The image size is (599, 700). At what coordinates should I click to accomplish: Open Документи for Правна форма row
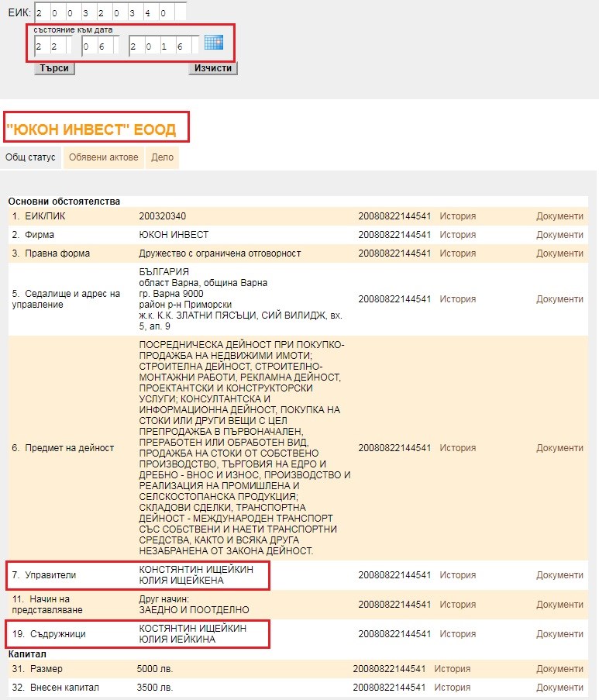coord(559,253)
